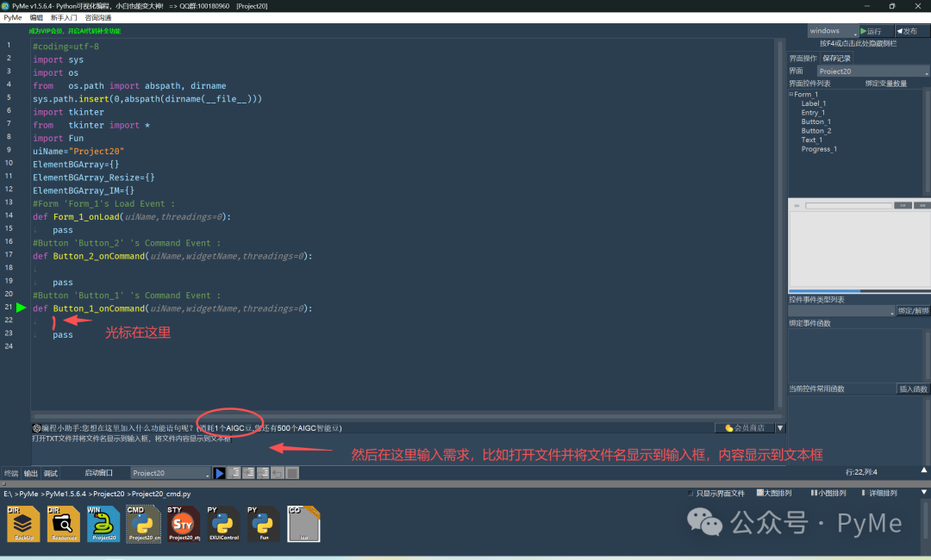Open the BackUp directory icon
Screen dimensions: 931x560
pos(23,524)
